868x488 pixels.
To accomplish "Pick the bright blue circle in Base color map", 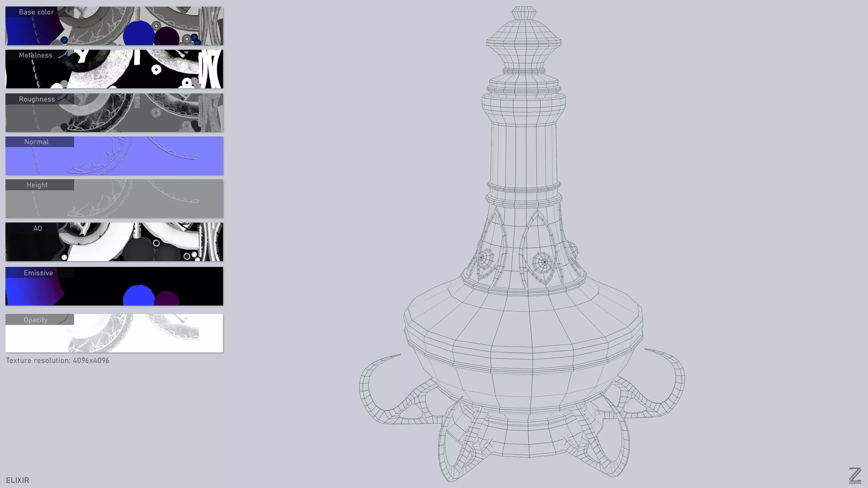I will pos(139,33).
